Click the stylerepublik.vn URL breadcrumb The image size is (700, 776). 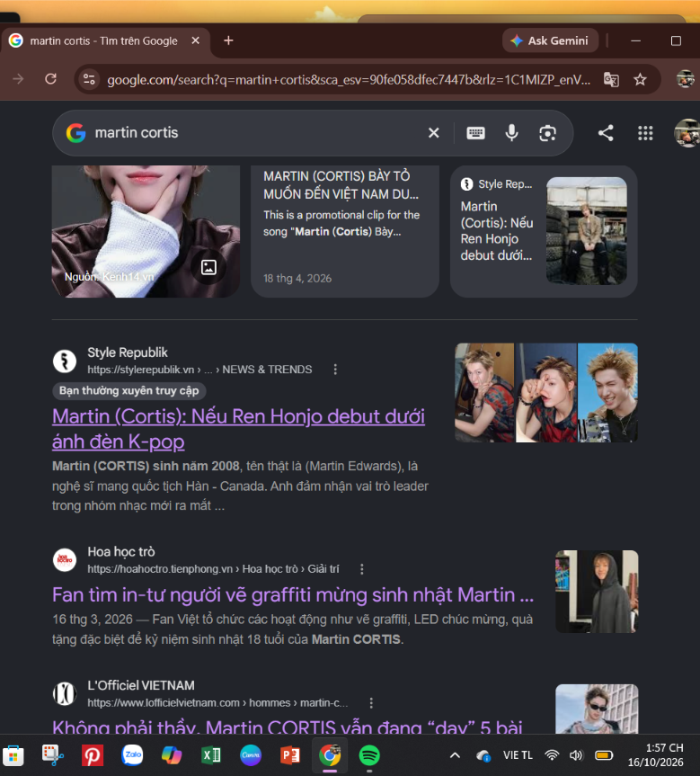pyautogui.click(x=199, y=370)
